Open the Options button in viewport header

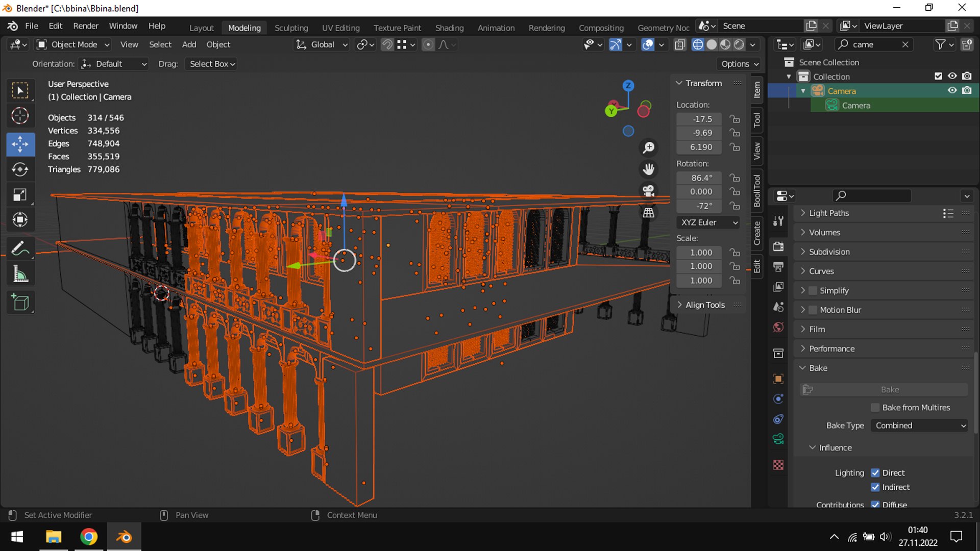pyautogui.click(x=740, y=64)
